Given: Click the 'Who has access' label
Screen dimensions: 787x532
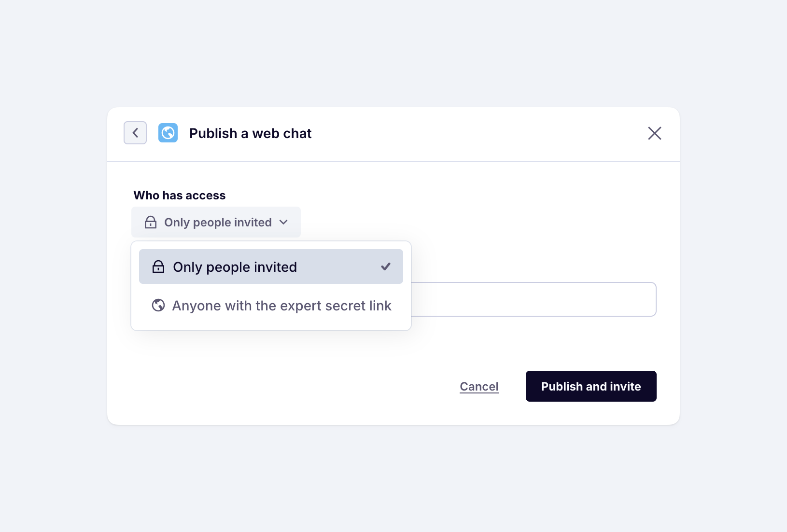Looking at the screenshot, I should pos(180,195).
